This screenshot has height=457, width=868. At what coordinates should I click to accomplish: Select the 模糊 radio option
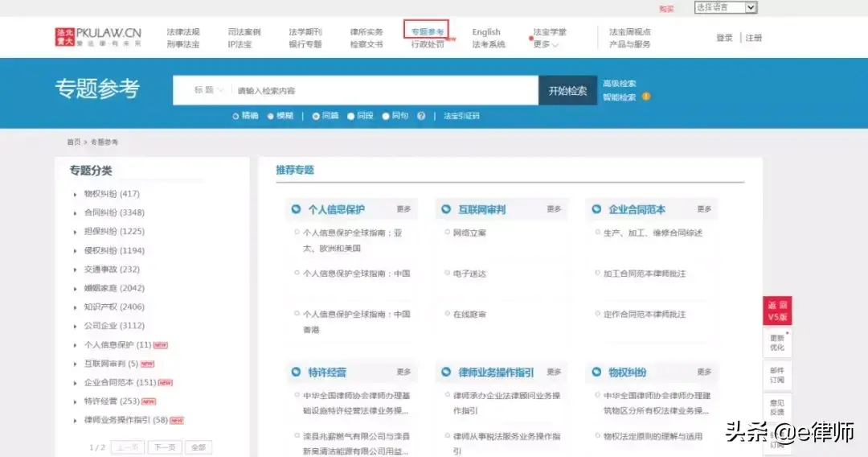point(271,117)
